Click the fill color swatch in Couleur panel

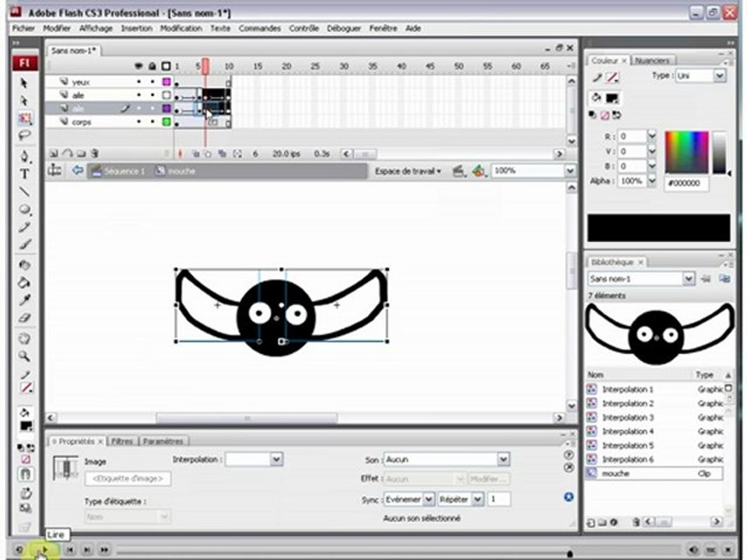coord(612,99)
